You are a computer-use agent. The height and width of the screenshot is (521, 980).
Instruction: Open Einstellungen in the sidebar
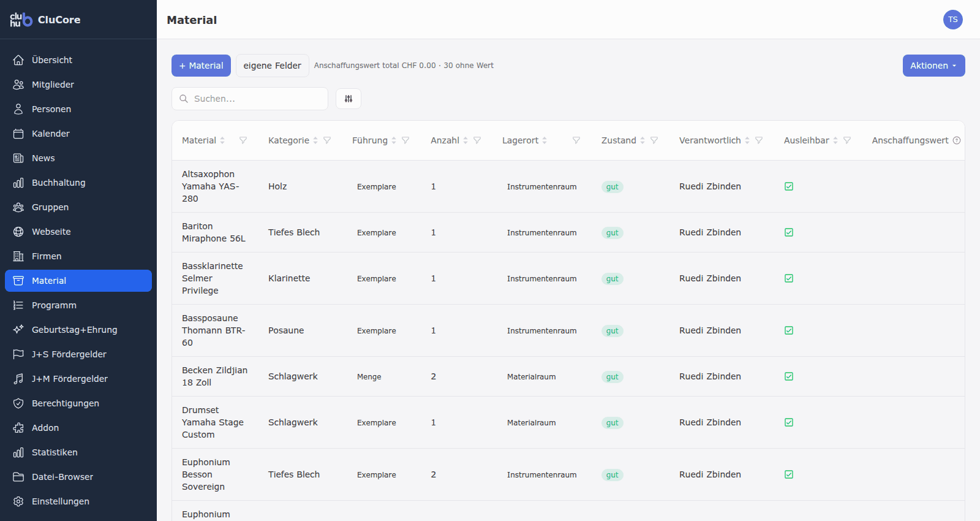click(x=78, y=501)
